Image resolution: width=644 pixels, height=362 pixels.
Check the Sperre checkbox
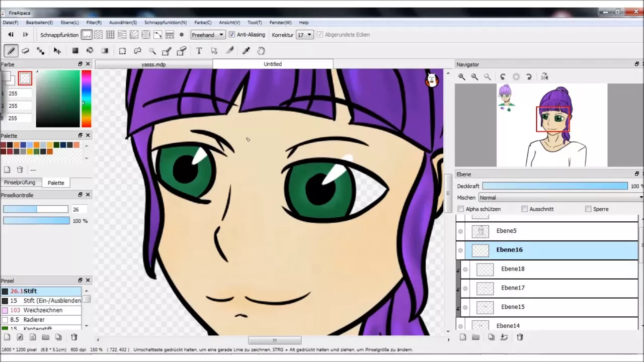pos(588,209)
